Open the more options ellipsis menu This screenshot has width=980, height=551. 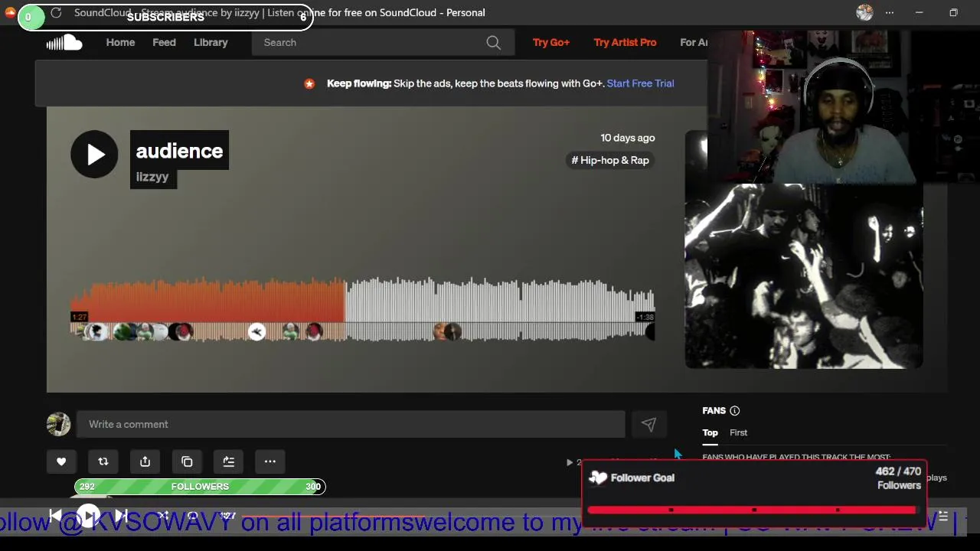point(270,461)
